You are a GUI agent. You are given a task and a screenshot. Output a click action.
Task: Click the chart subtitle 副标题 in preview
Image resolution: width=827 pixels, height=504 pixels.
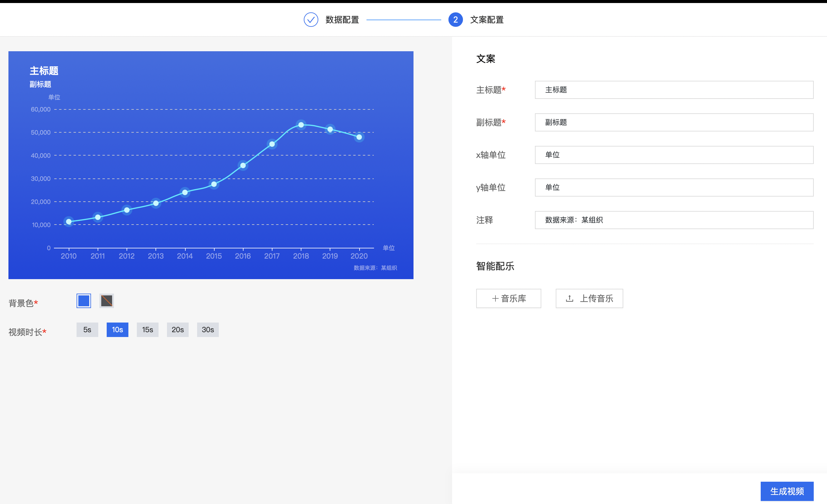(x=40, y=84)
